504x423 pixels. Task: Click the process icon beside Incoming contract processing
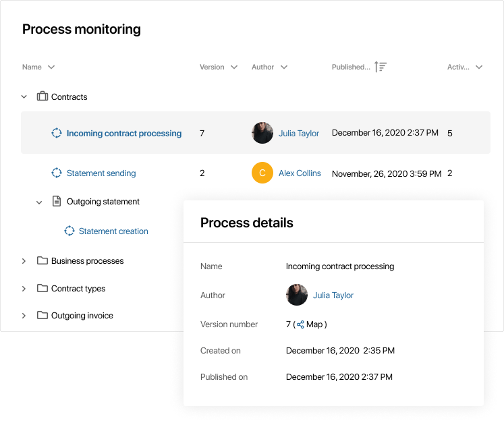[x=57, y=133]
